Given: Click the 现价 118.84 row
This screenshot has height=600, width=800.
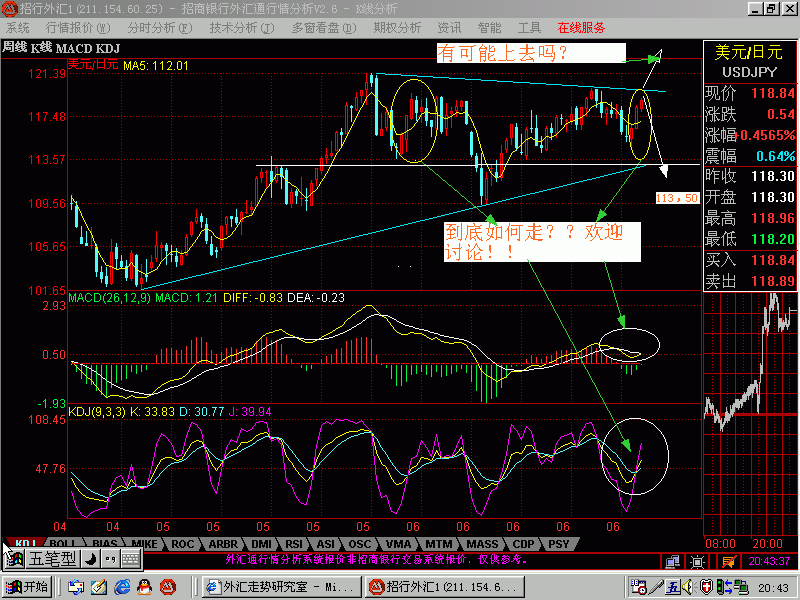Looking at the screenshot, I should coord(749,93).
